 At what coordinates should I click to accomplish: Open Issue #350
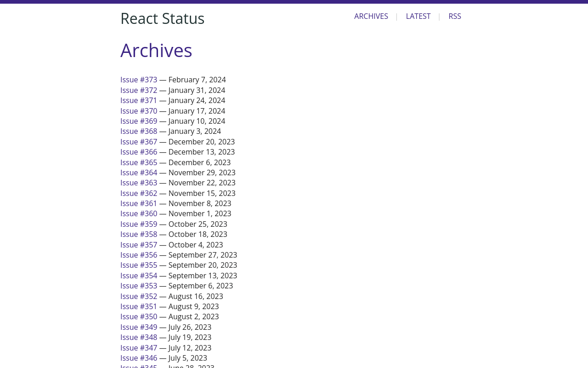(139, 316)
